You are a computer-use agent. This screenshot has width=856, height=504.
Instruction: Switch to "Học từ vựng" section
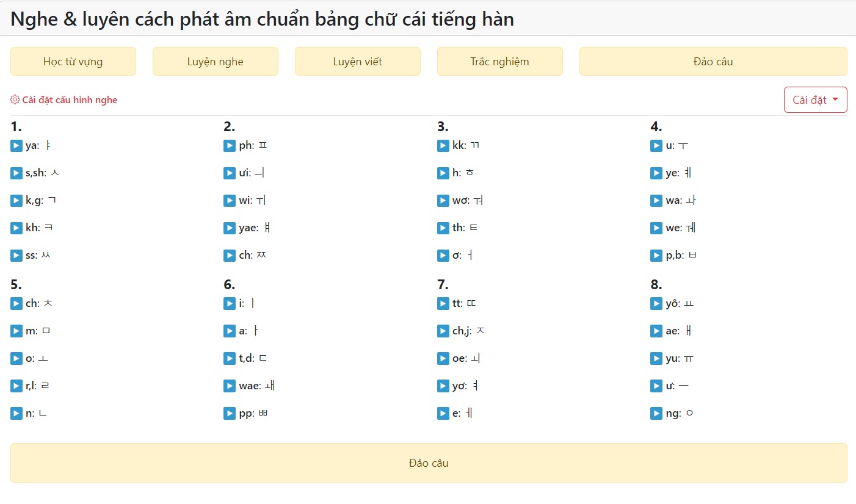pyautogui.click(x=73, y=61)
